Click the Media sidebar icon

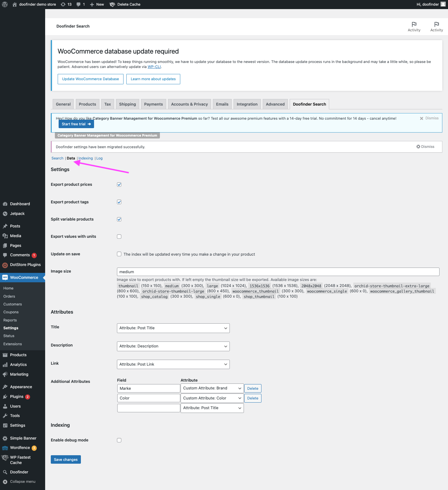(x=5, y=236)
